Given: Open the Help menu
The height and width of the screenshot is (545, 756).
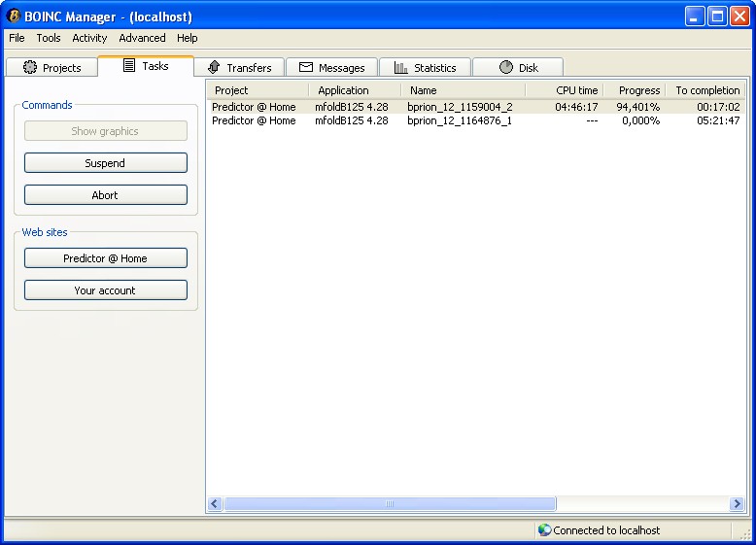Looking at the screenshot, I should [187, 38].
